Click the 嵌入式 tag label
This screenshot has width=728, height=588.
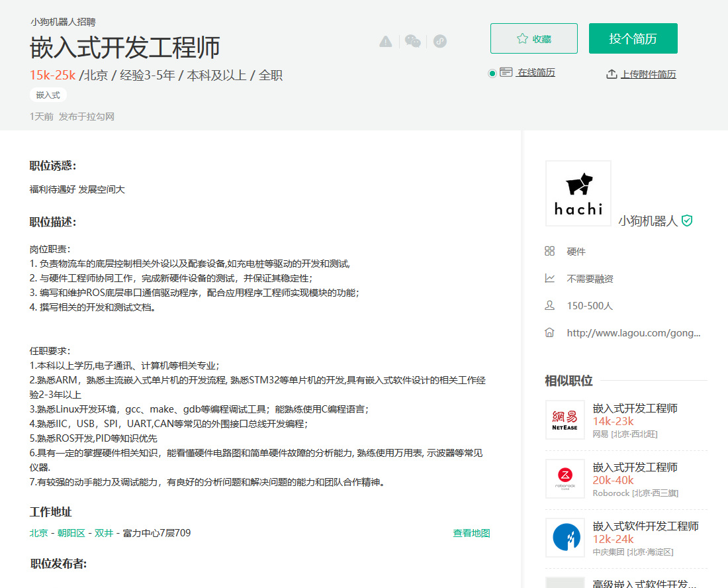48,95
